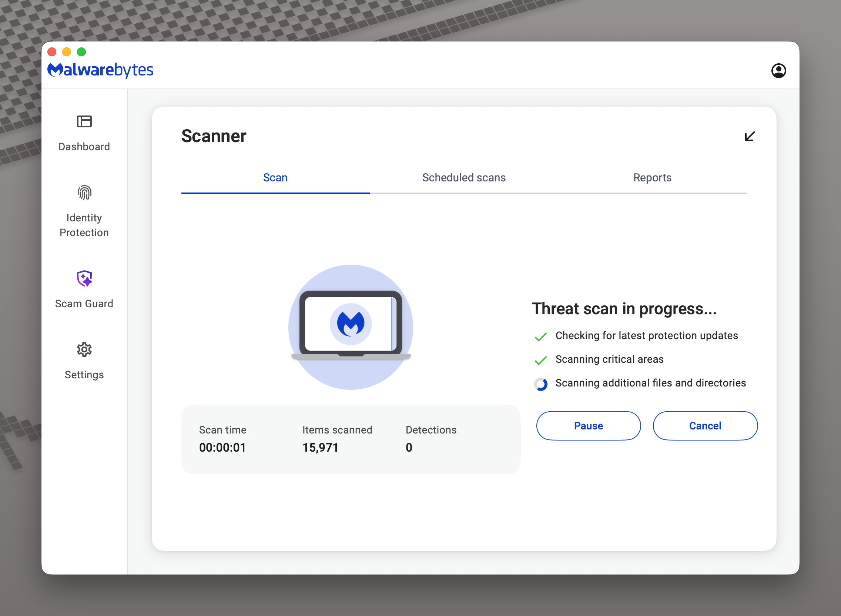The image size is (841, 616).
Task: Click the Threat scan in progress heading
Action: tap(624, 309)
